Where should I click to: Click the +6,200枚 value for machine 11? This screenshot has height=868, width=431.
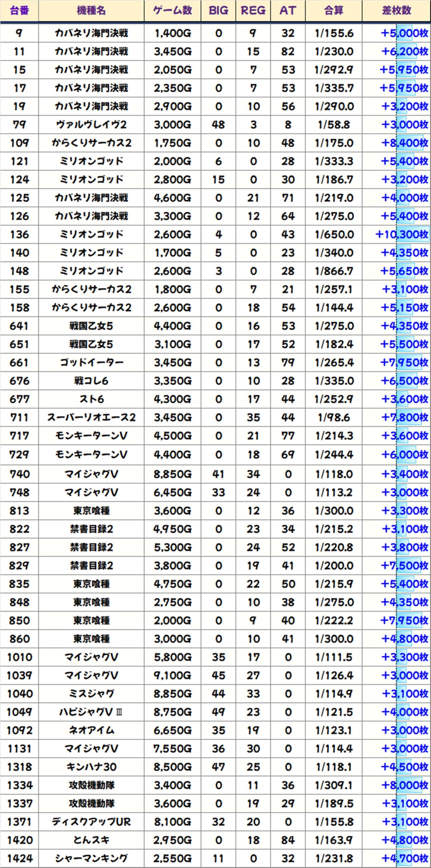(405, 51)
